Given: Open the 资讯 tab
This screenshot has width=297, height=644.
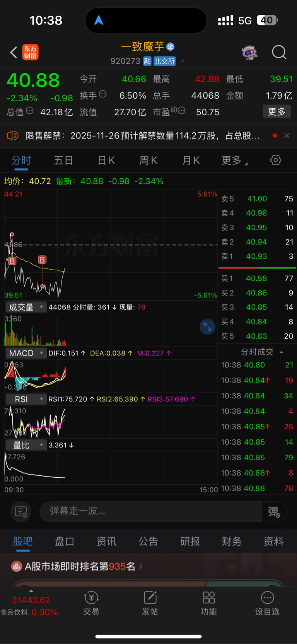Looking at the screenshot, I should coord(106,541).
